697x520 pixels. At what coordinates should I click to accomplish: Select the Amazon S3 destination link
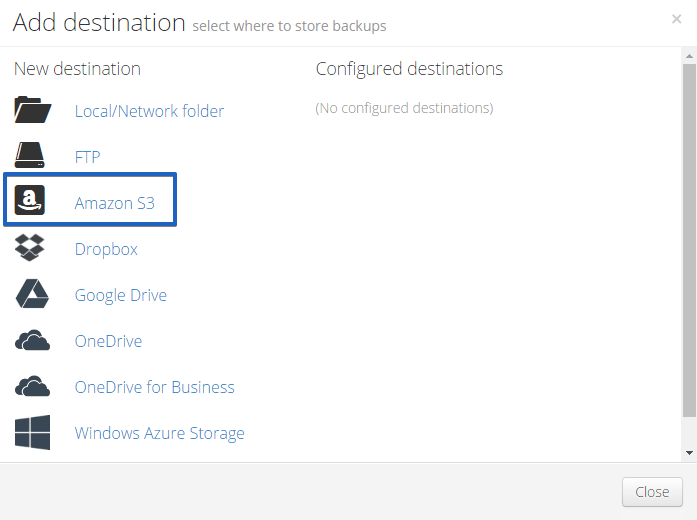pos(115,203)
